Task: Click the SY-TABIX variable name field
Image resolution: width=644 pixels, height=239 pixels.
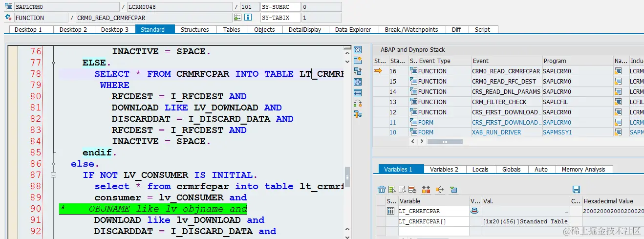Action: coord(280,18)
